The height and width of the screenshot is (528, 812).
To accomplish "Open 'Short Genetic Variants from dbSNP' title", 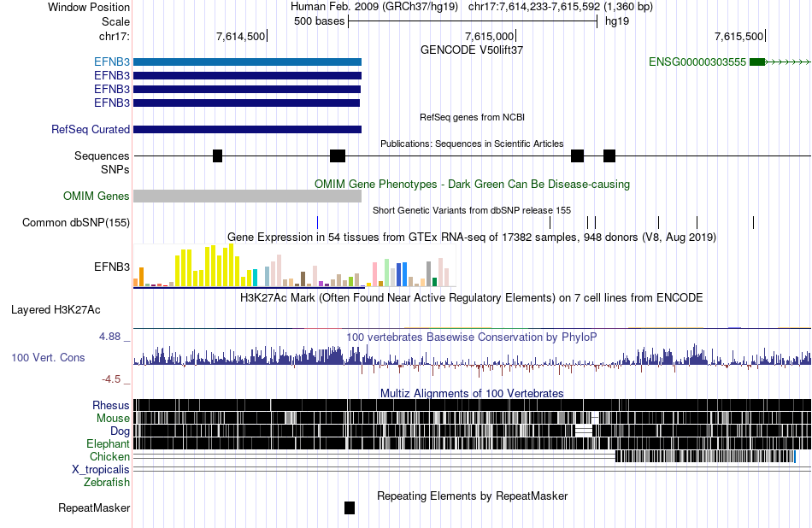I will click(472, 211).
